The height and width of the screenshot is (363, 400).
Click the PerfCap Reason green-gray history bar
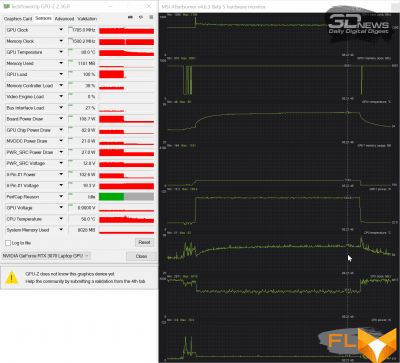[x=126, y=197]
